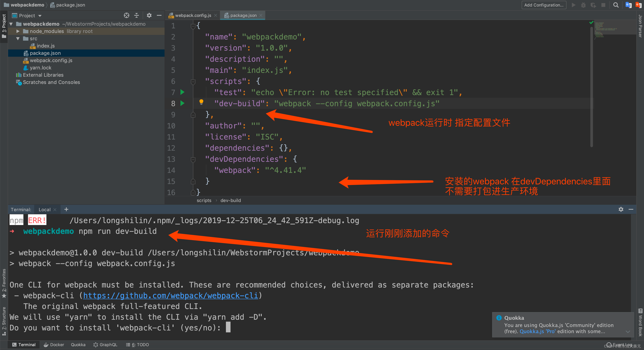Image resolution: width=644 pixels, height=350 pixels.
Task: Toggle the Quokka tool window button
Action: coord(78,345)
